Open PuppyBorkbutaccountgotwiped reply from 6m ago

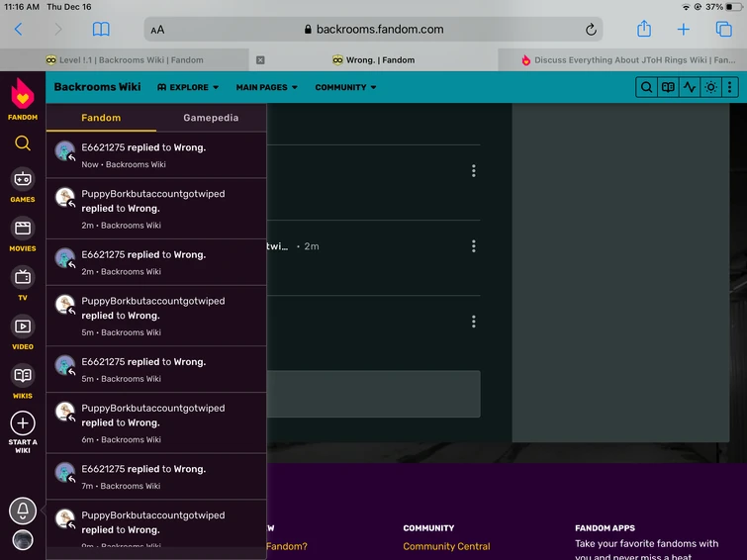(x=156, y=423)
